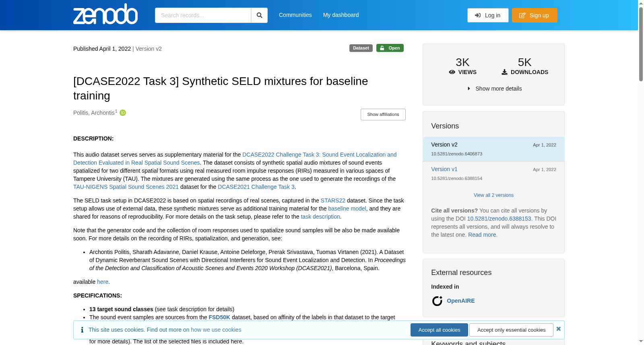Viewport: 644px width, 345px height.
Task: Click the eye icon beside VIEWS
Action: (452, 72)
